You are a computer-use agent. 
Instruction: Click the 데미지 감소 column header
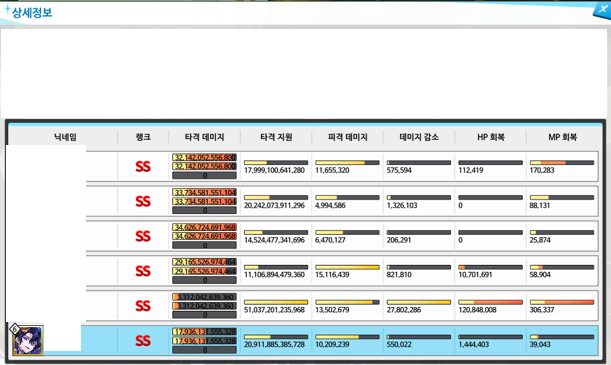[419, 137]
